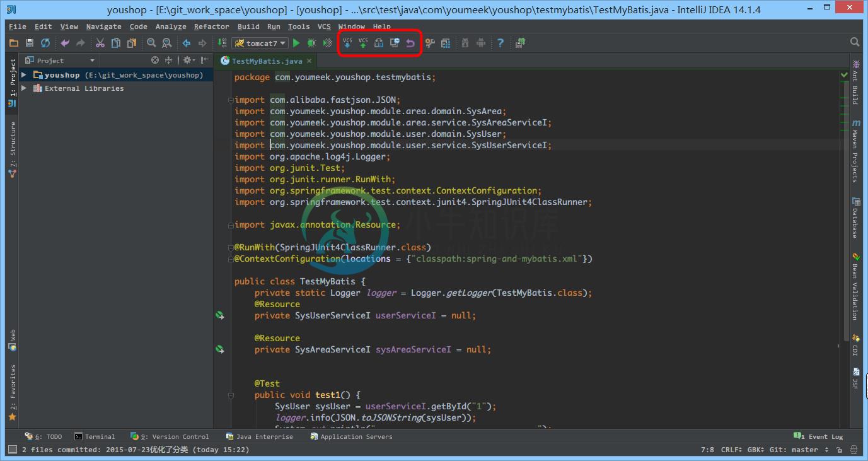Click the Show History icon
The height and width of the screenshot is (461, 868).
pos(395,43)
